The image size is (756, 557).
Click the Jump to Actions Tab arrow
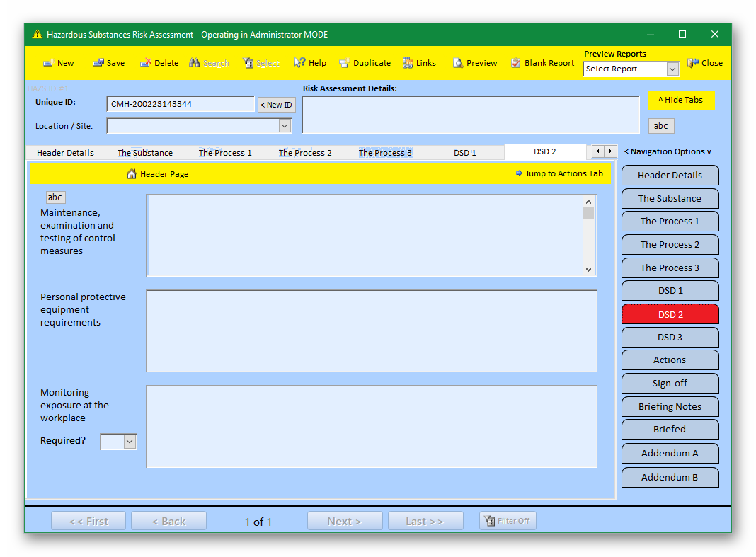519,173
